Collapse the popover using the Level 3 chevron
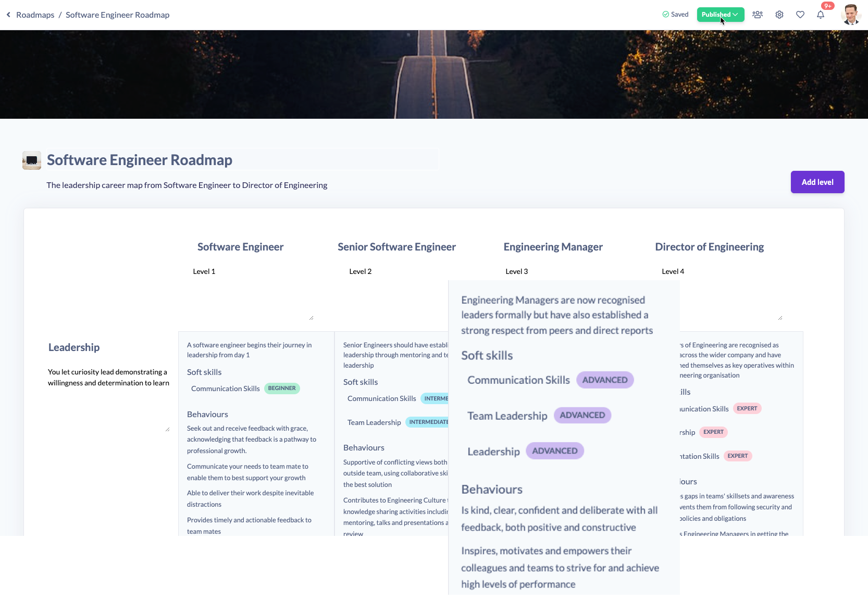The width and height of the screenshot is (868, 601). click(x=516, y=271)
